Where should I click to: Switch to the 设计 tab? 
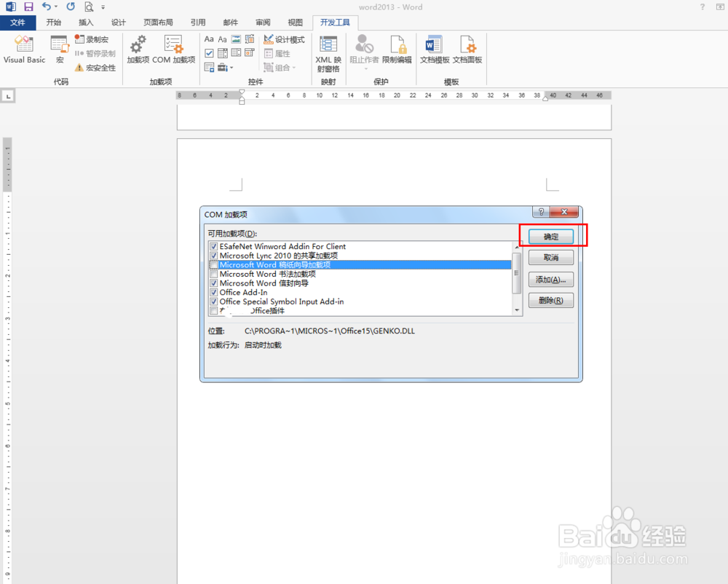coord(119,23)
